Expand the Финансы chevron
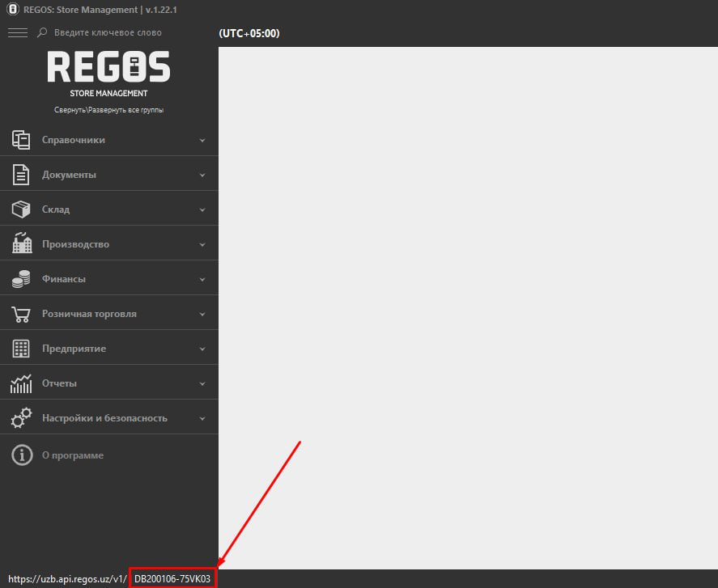718x588 pixels. coord(202,279)
